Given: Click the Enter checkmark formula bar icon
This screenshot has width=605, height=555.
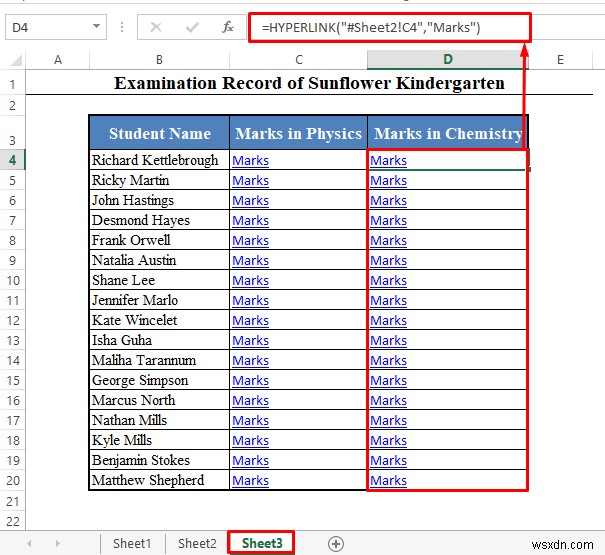Looking at the screenshot, I should click(192, 27).
